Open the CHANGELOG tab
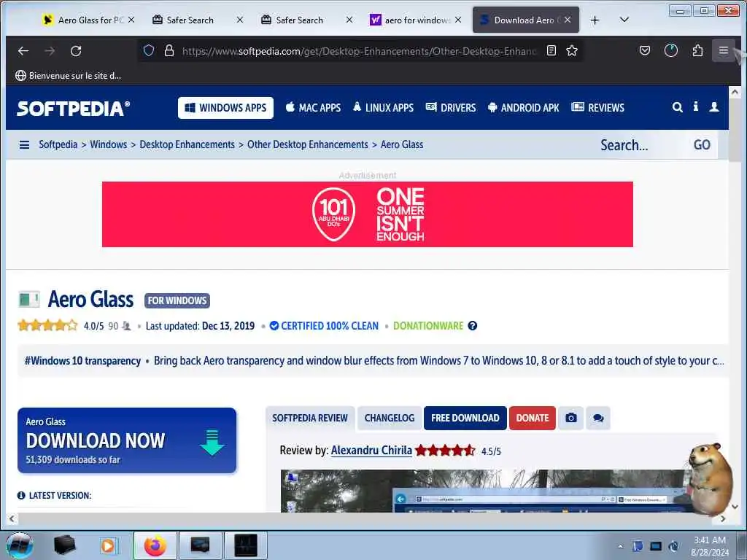This screenshot has width=747, height=560. click(x=390, y=418)
